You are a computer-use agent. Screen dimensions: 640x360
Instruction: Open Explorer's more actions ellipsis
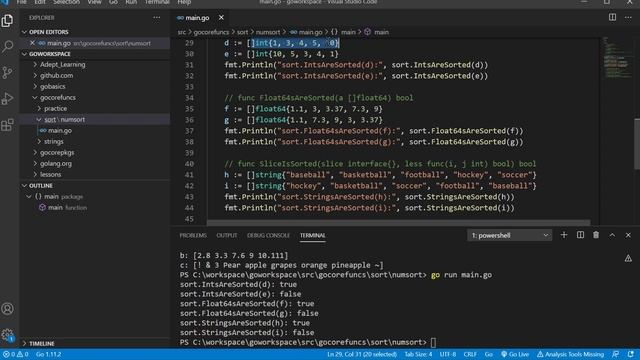157,18
